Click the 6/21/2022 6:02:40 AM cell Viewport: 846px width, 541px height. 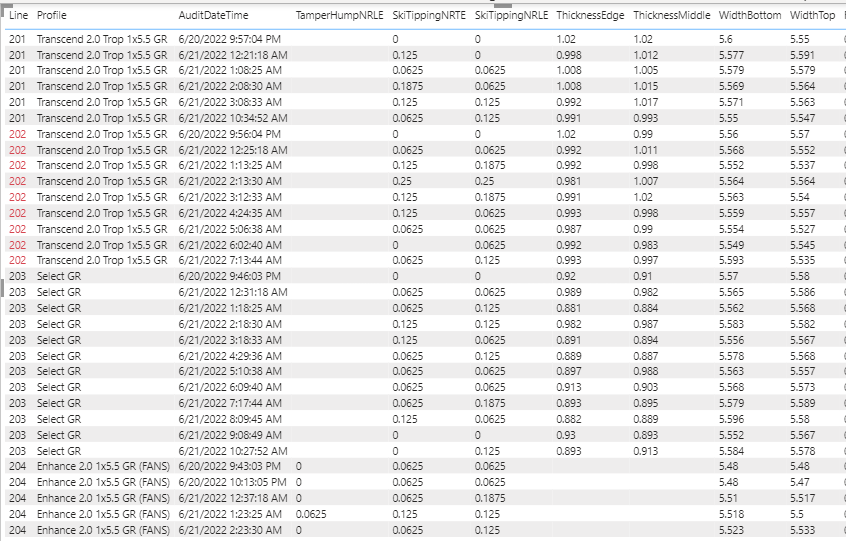click(x=230, y=245)
